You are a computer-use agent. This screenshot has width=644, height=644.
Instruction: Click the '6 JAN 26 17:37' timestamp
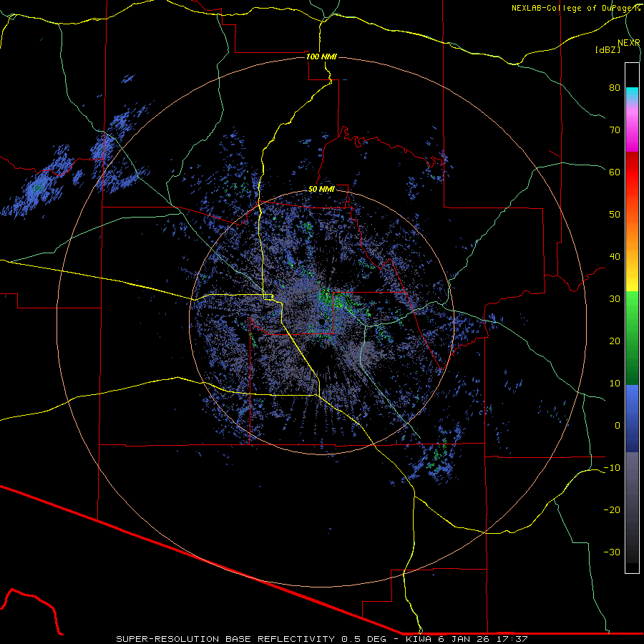[x=484, y=639]
